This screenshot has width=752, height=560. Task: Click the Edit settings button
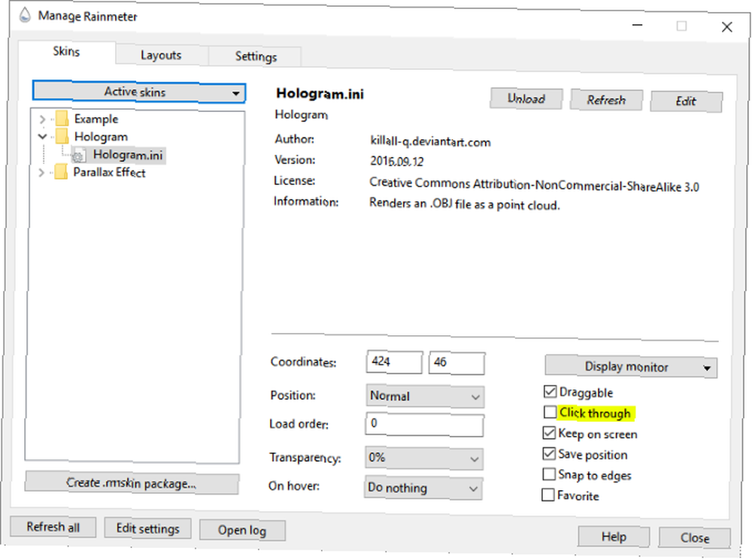point(147,529)
